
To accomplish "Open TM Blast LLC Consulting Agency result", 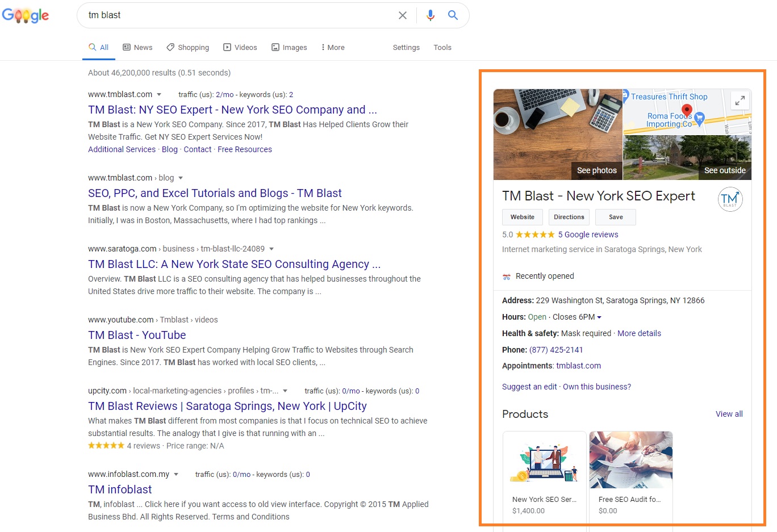I will coord(234,264).
